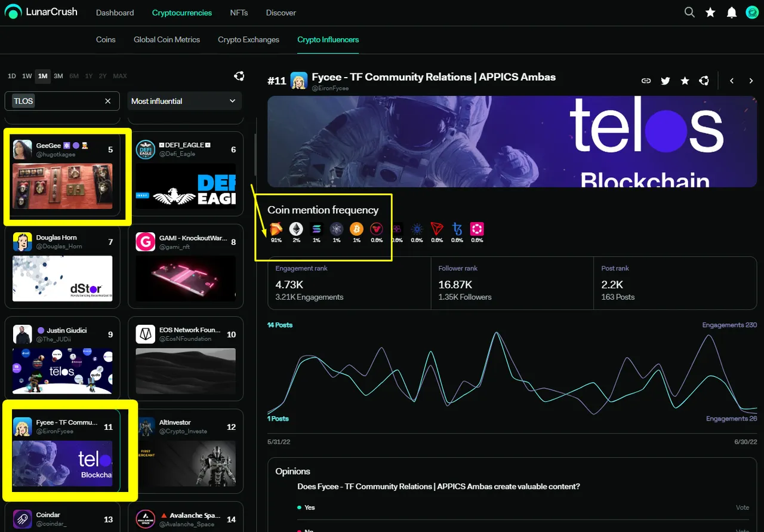The height and width of the screenshot is (532, 764).
Task: Click the Avalanche Space avatar icon
Action: [145, 519]
